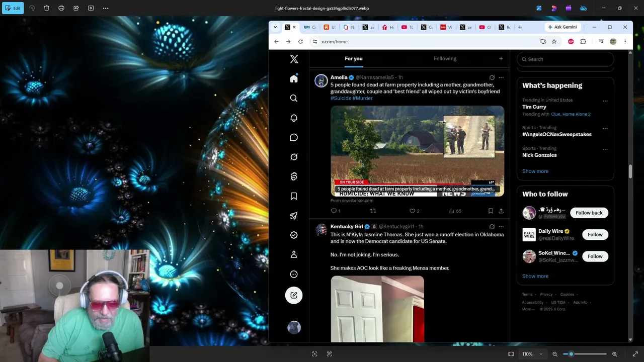Open OneDrive cloud icon in Photos title bar
The height and width of the screenshot is (362, 644).
(584, 8)
